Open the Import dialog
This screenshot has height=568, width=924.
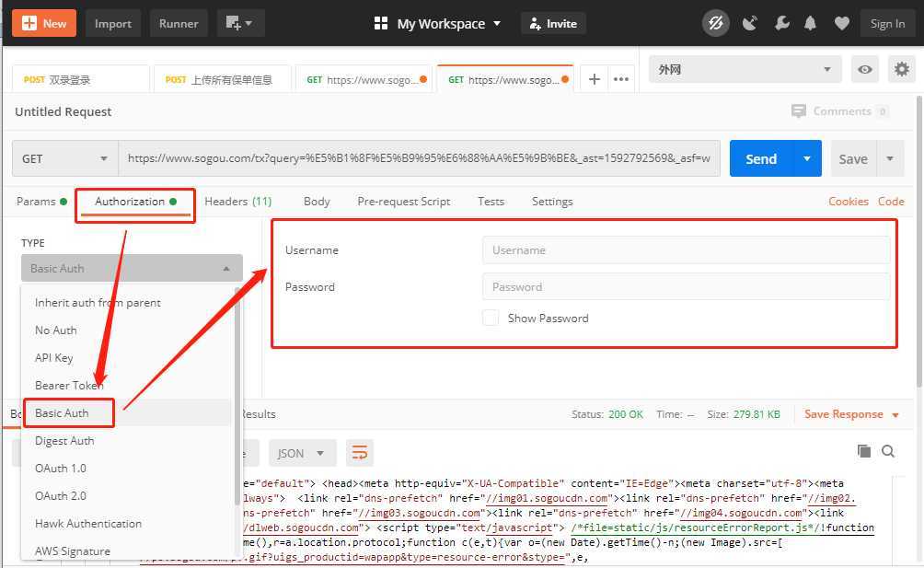coord(112,24)
